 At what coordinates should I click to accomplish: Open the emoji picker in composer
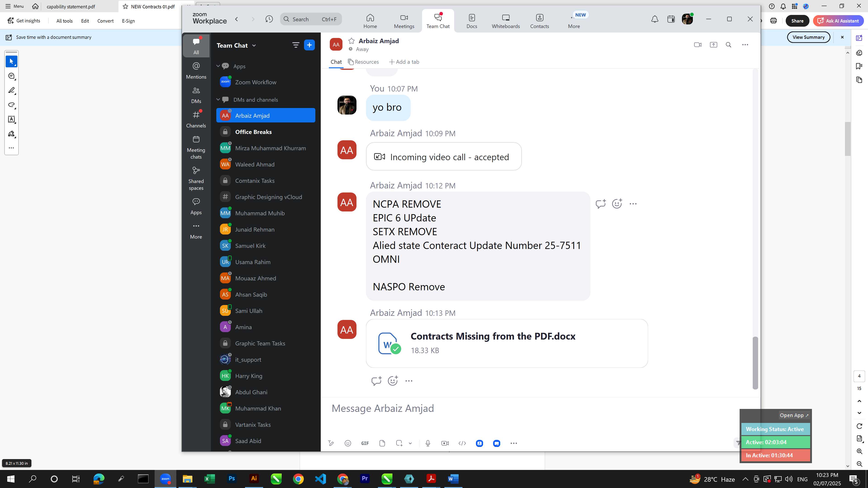[348, 443]
